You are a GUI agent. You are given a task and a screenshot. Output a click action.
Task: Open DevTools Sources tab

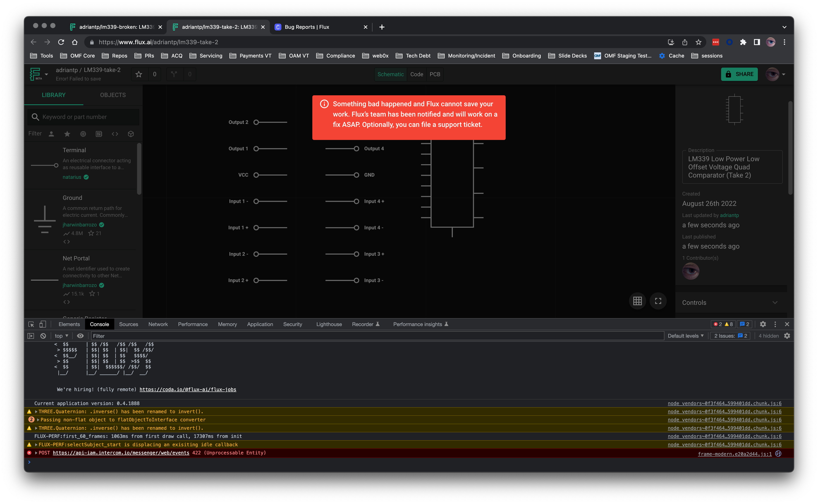point(128,324)
